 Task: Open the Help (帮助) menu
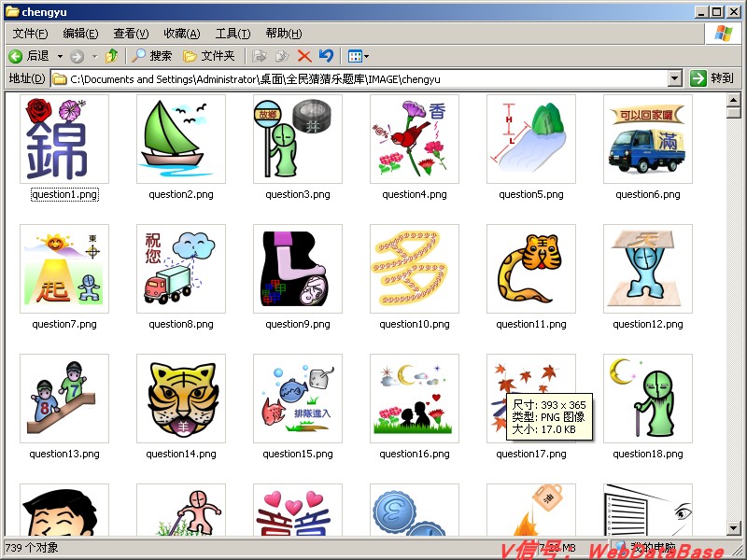(284, 34)
